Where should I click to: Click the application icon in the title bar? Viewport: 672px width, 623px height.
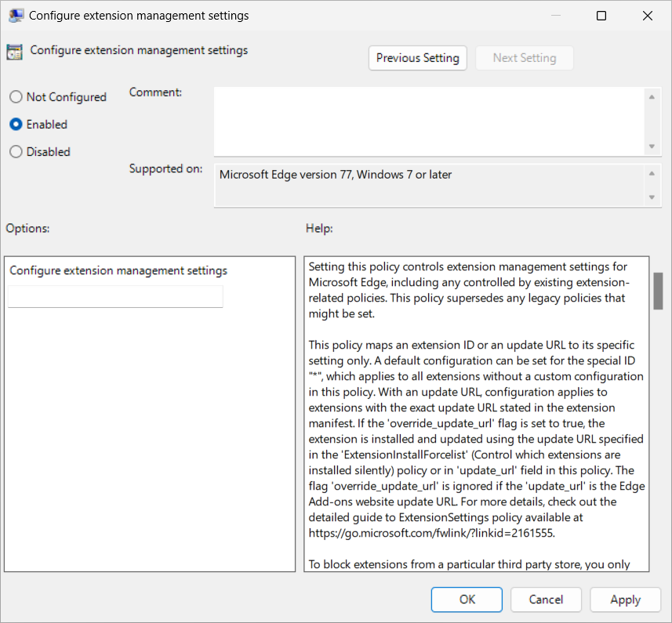[16, 15]
